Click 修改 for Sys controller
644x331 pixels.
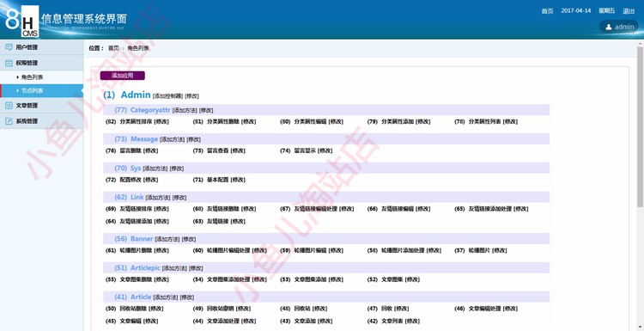pos(177,169)
